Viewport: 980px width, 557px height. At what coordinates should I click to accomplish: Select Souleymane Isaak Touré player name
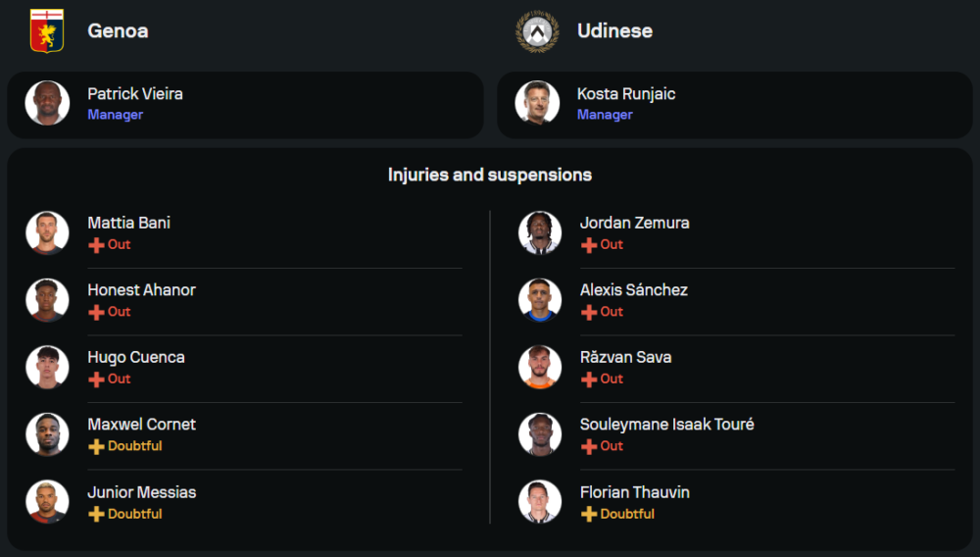click(x=666, y=425)
